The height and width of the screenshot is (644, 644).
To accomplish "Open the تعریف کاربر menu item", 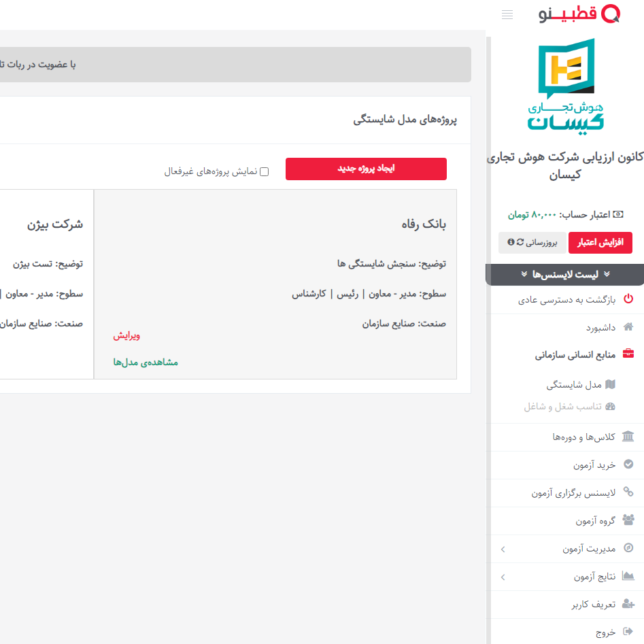I will click(x=594, y=604).
